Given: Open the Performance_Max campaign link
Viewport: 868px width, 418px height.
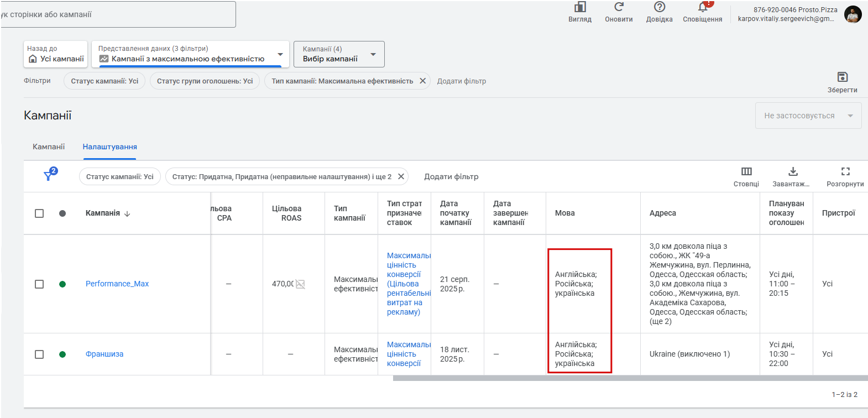Looking at the screenshot, I should click(x=117, y=284).
